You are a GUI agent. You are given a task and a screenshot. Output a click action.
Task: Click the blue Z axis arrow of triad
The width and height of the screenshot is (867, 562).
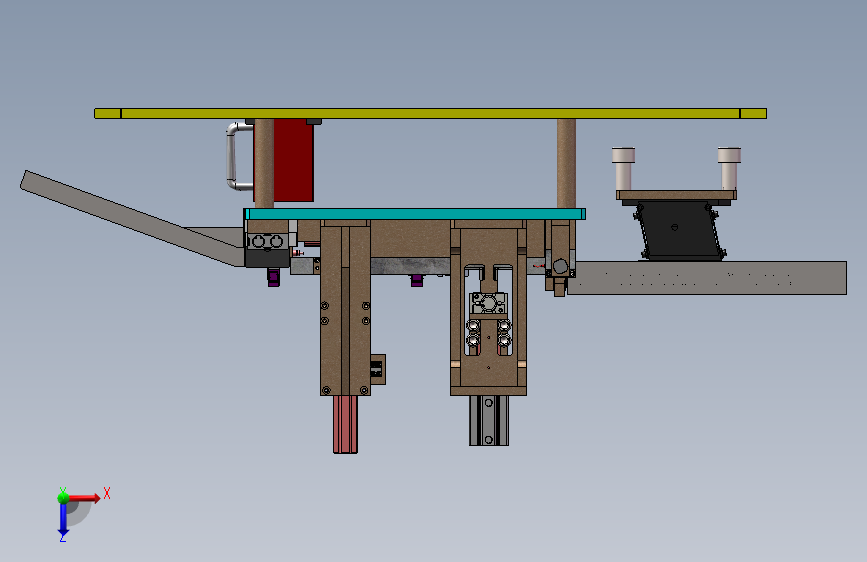(63, 520)
